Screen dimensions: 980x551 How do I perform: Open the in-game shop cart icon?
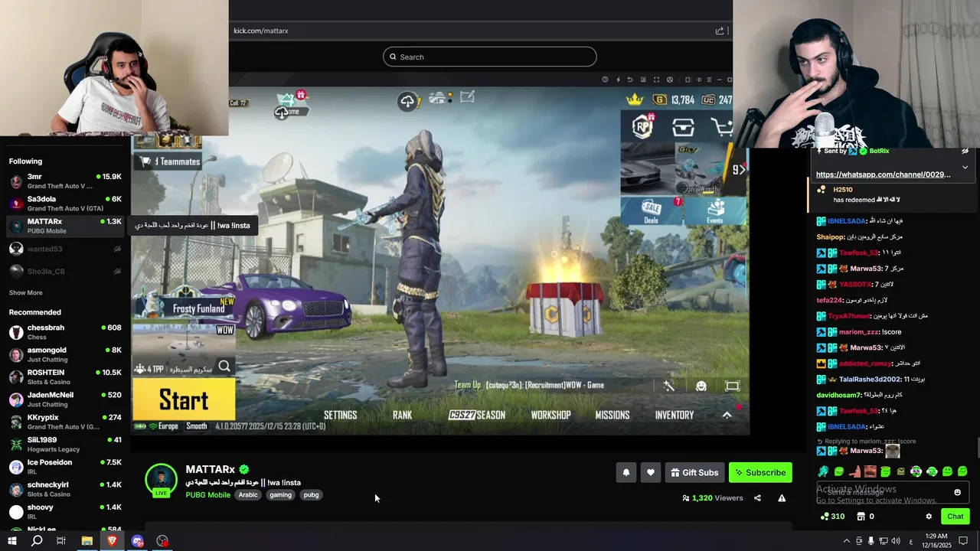coord(721,127)
